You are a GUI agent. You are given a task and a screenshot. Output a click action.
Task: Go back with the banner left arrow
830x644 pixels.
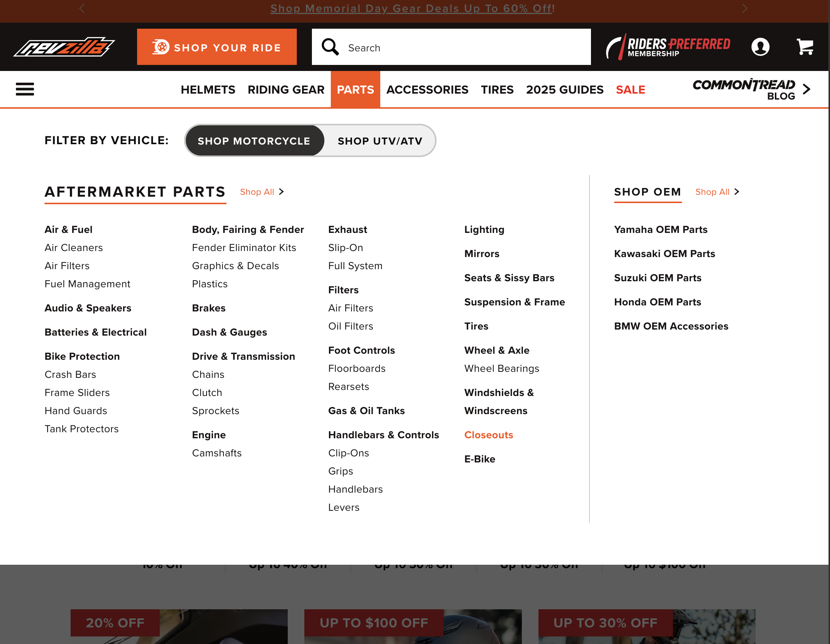coord(82,8)
